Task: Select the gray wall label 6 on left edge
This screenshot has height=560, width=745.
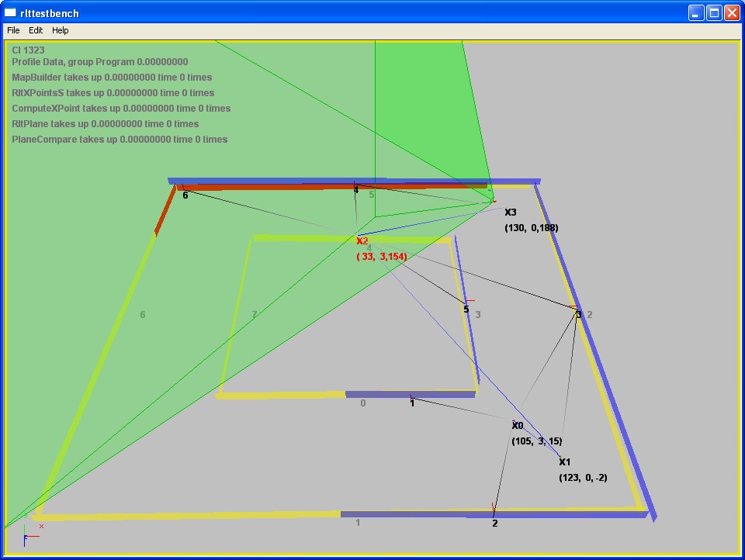Action: [143, 315]
